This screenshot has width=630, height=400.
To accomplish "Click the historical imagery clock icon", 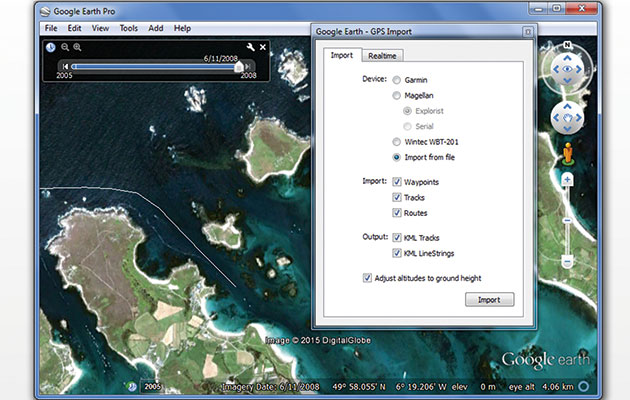I will point(50,47).
